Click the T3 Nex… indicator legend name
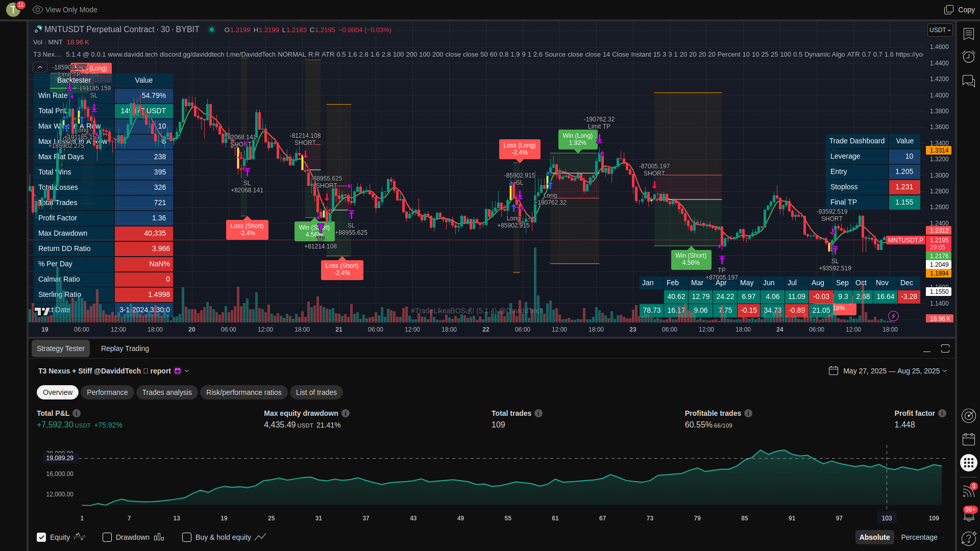Image resolution: width=980 pixels, height=551 pixels. (47, 54)
